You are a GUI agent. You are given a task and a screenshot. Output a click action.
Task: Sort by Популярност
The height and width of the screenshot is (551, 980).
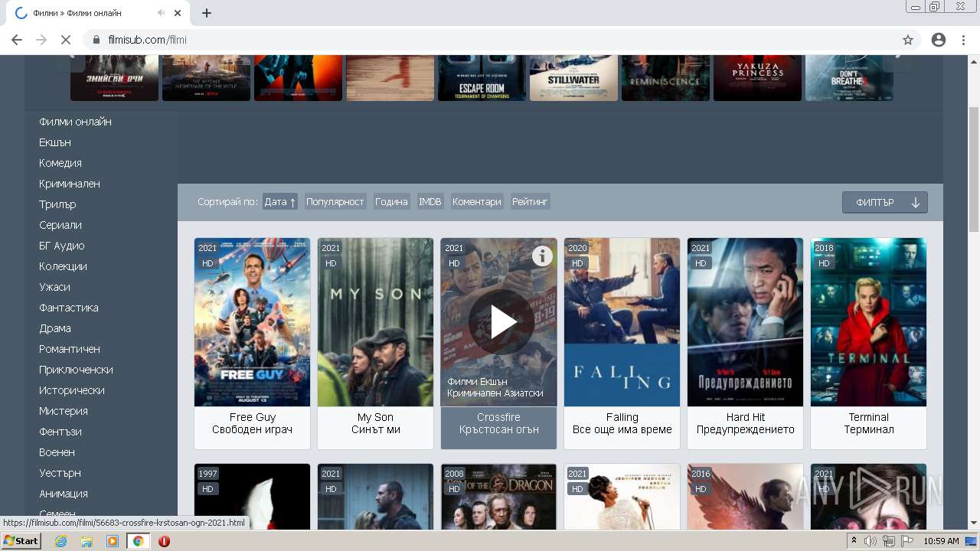335,202
